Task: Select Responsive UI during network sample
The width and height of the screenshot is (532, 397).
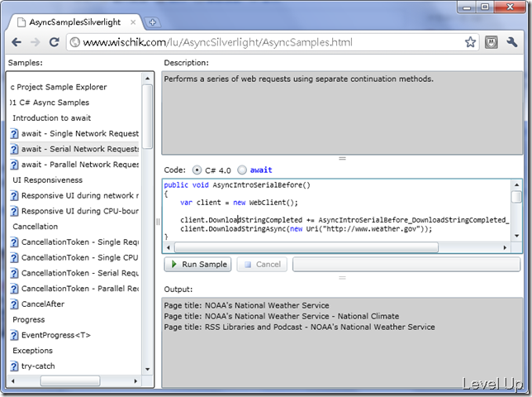Action: pos(80,196)
